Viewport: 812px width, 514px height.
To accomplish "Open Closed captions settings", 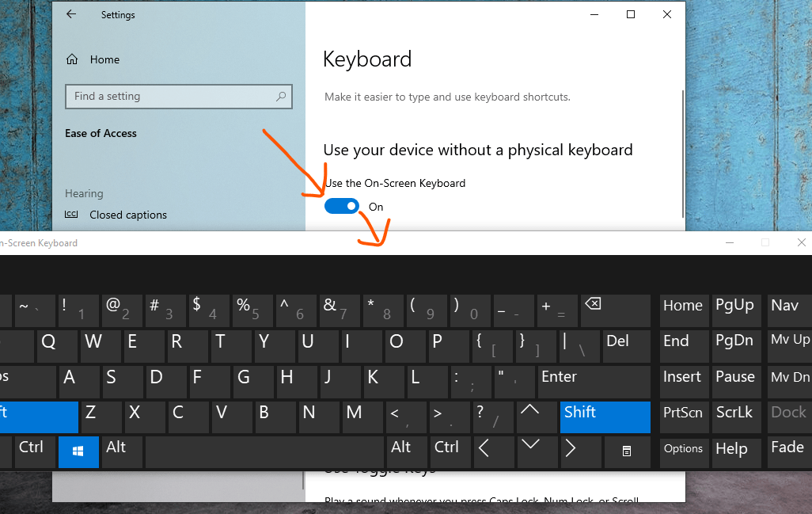I will click(x=128, y=215).
